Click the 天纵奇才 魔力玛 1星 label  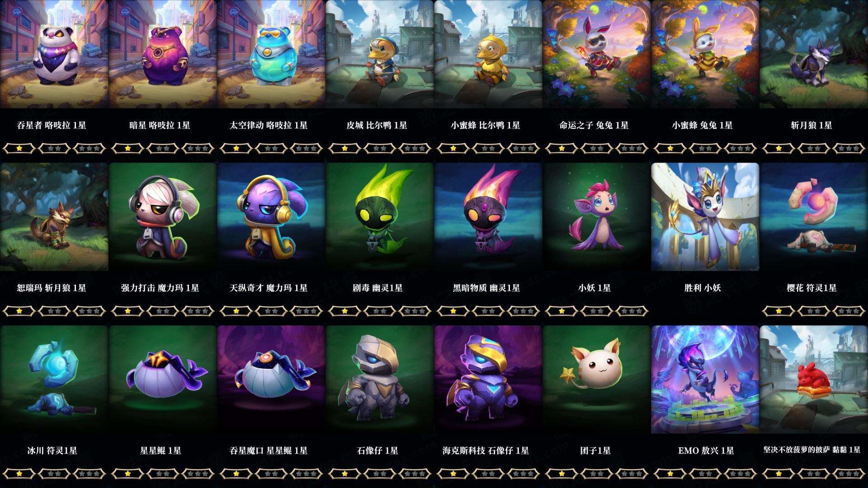[x=269, y=288]
